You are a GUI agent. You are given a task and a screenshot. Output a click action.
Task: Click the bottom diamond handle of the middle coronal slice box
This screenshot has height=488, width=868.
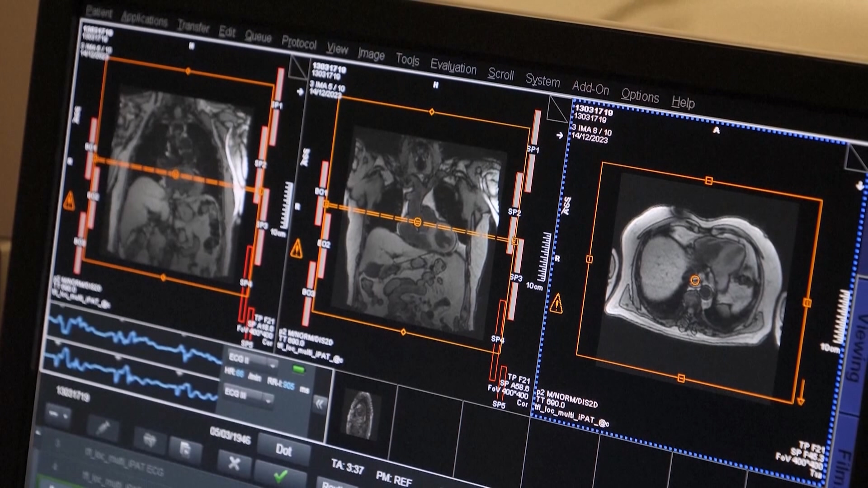pos(403,332)
